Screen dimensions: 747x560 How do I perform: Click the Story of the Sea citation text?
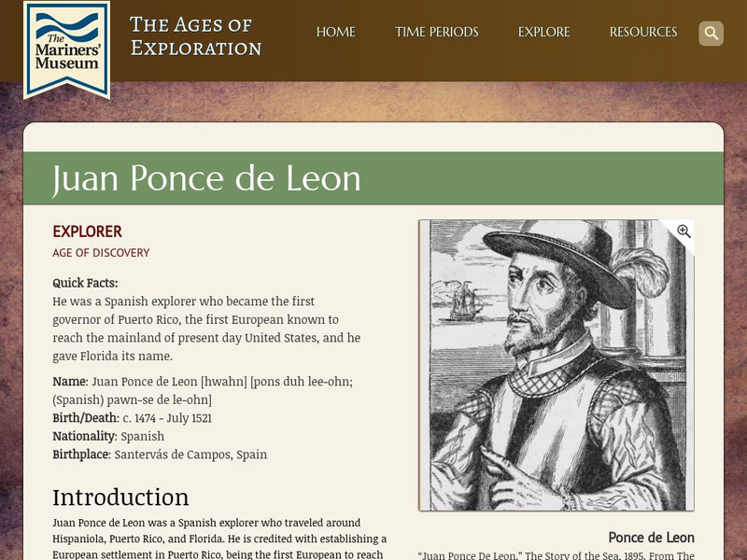coord(556,555)
